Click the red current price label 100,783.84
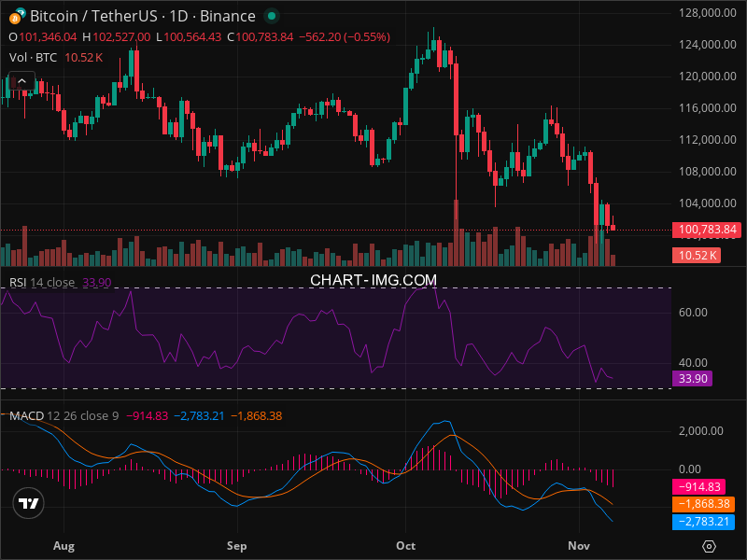Screen dimensions: 747x560 point(705,230)
